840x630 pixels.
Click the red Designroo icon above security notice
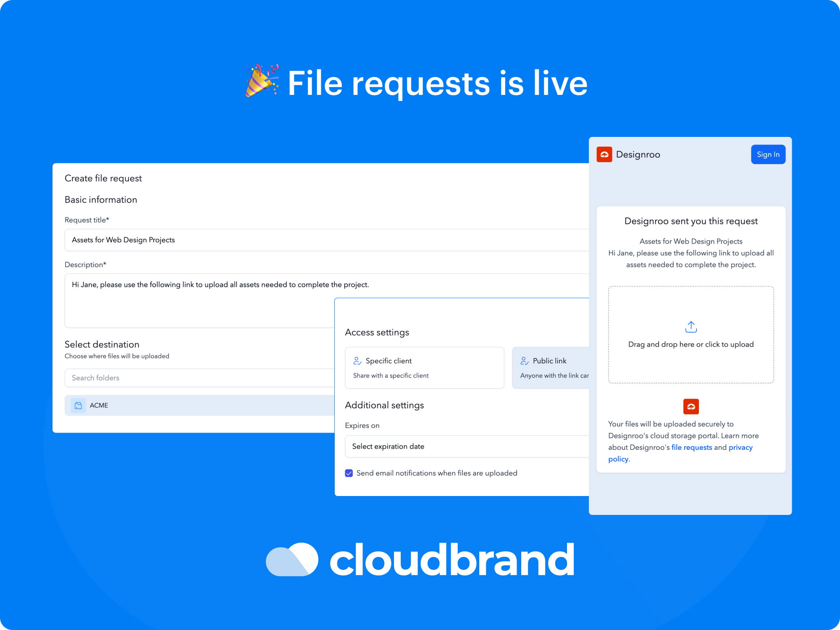click(691, 406)
